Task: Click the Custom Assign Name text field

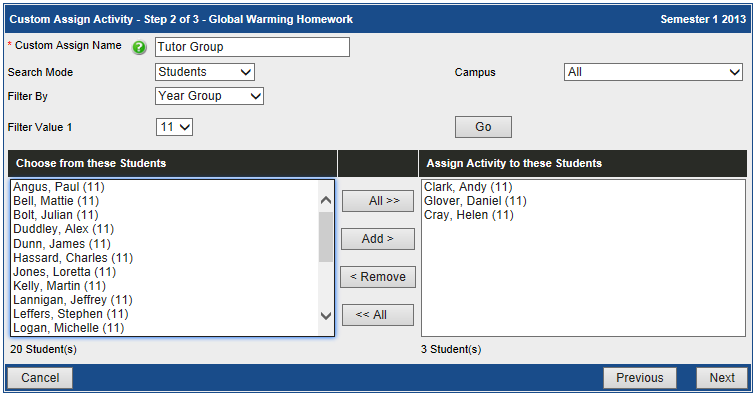Action: (253, 47)
